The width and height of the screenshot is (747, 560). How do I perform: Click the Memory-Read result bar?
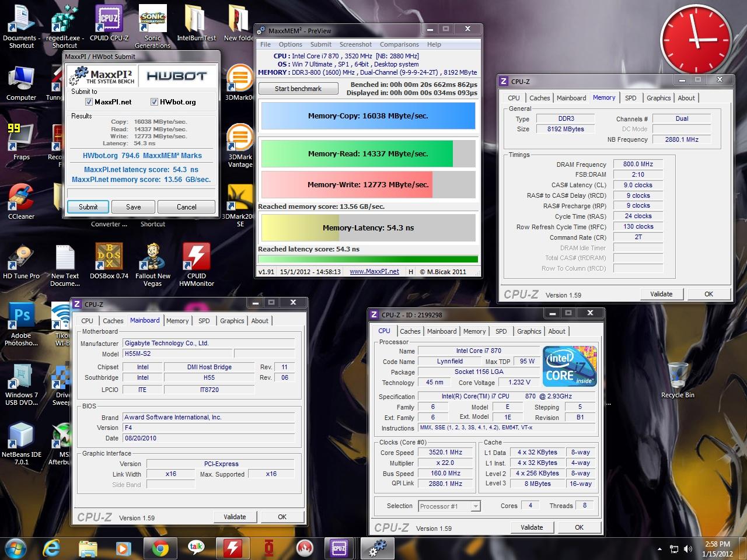368,154
